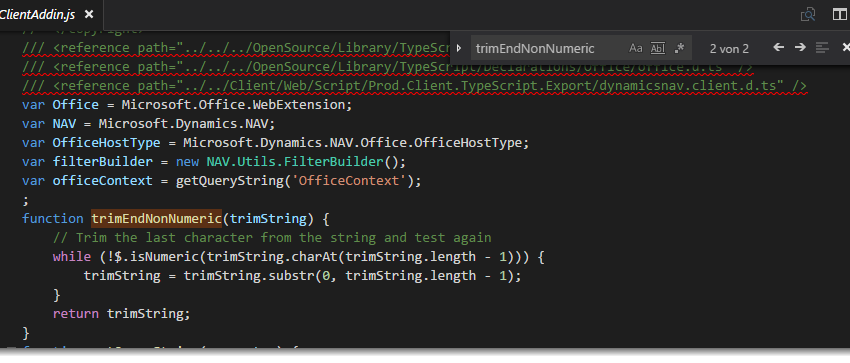Toggle Match Case (Aa) in find box

coord(635,48)
